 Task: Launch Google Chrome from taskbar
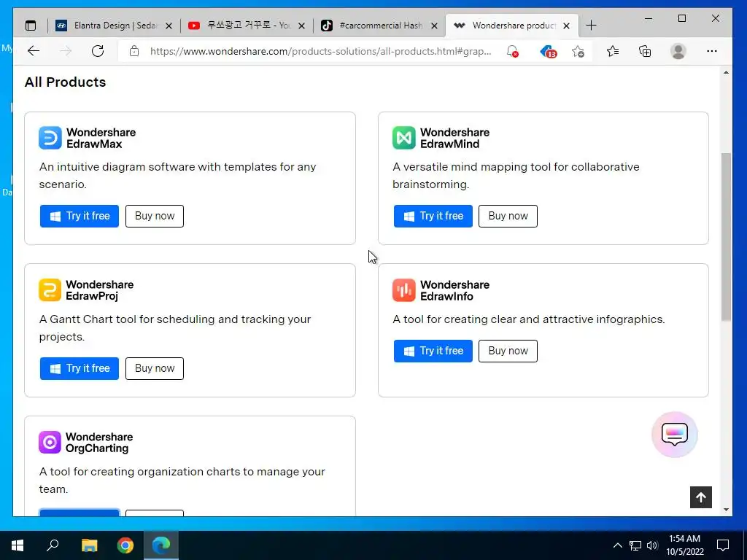125,545
